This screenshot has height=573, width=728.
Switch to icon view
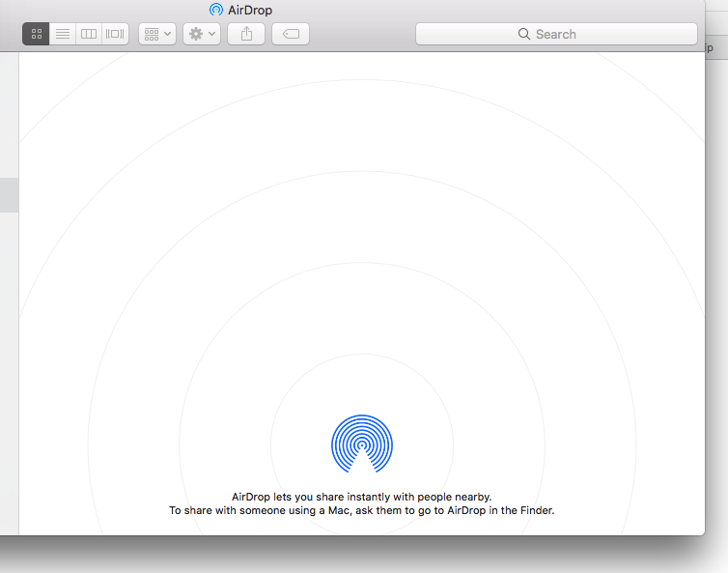pyautogui.click(x=37, y=34)
